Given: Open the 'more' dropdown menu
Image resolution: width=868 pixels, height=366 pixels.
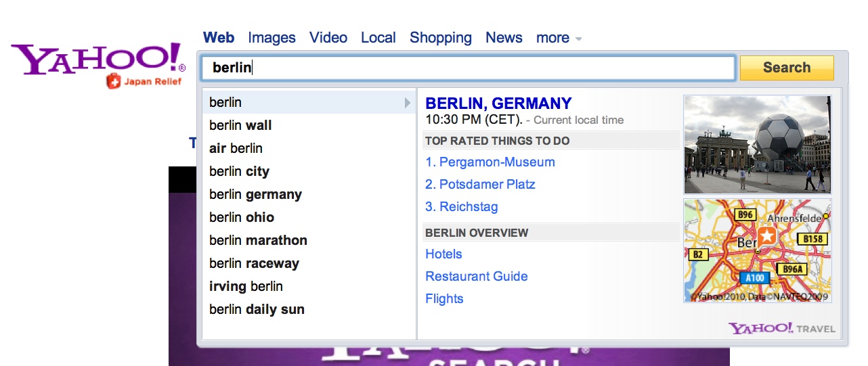Looking at the screenshot, I should 559,38.
